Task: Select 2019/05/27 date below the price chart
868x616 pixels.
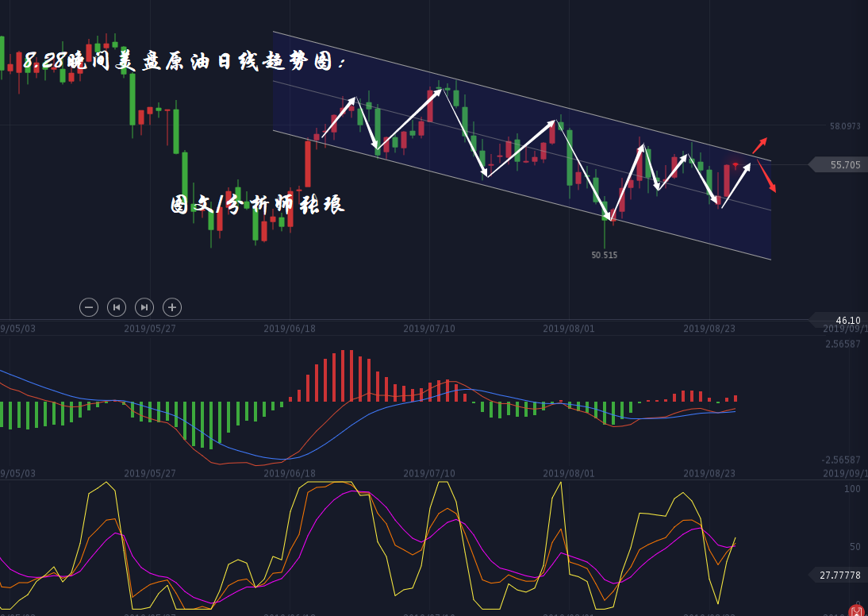Action: click(x=149, y=328)
